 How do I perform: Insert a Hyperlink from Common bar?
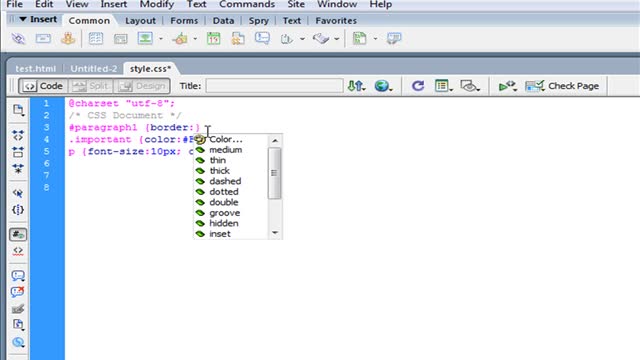coord(18,39)
